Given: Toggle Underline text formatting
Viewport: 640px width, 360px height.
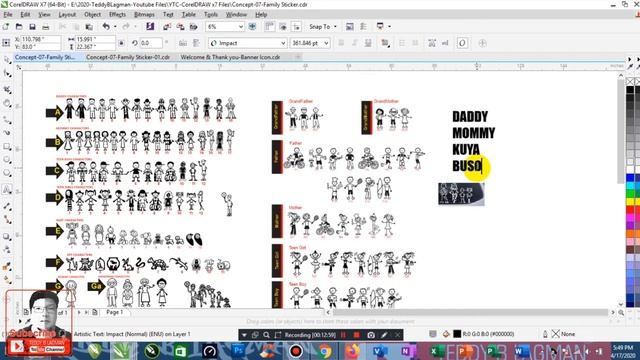Looking at the screenshot, I should coord(368,43).
